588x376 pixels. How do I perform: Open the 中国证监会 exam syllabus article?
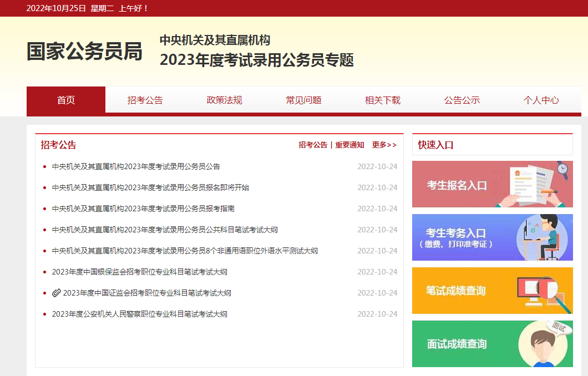tap(147, 293)
